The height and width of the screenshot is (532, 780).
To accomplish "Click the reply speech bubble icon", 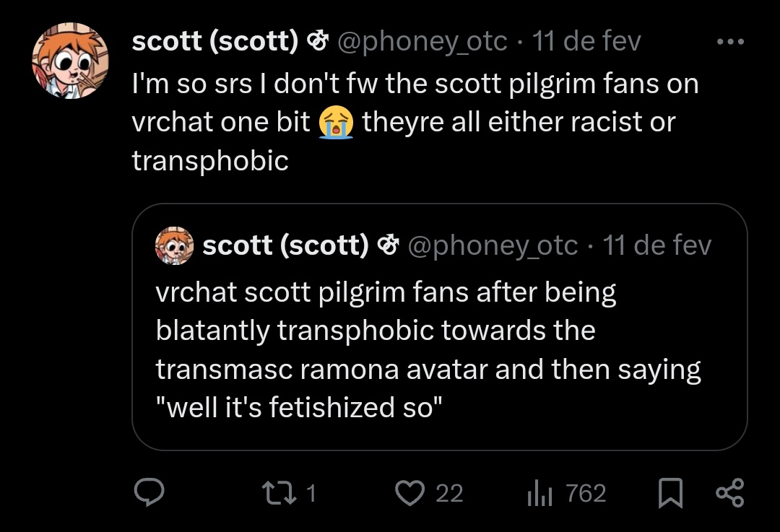I will (x=149, y=493).
